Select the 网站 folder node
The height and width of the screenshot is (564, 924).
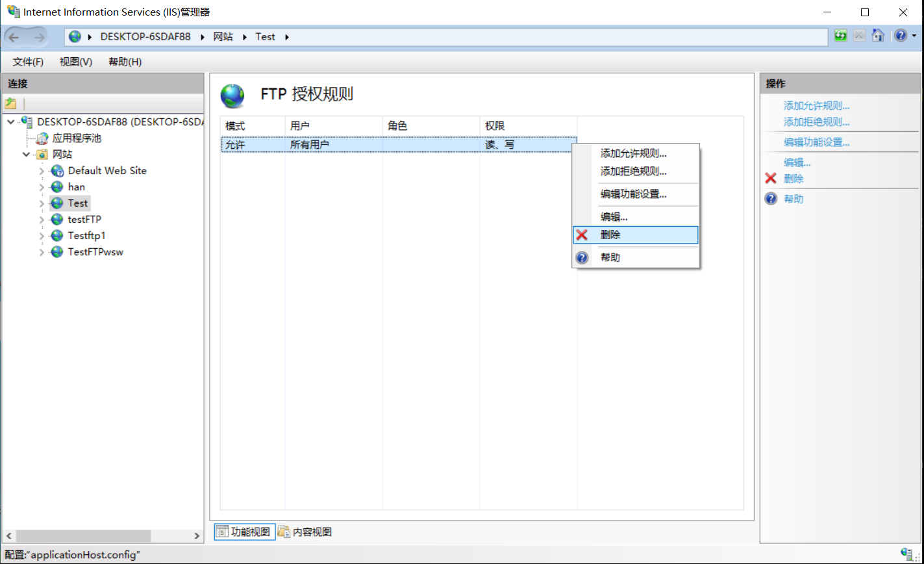(x=62, y=154)
